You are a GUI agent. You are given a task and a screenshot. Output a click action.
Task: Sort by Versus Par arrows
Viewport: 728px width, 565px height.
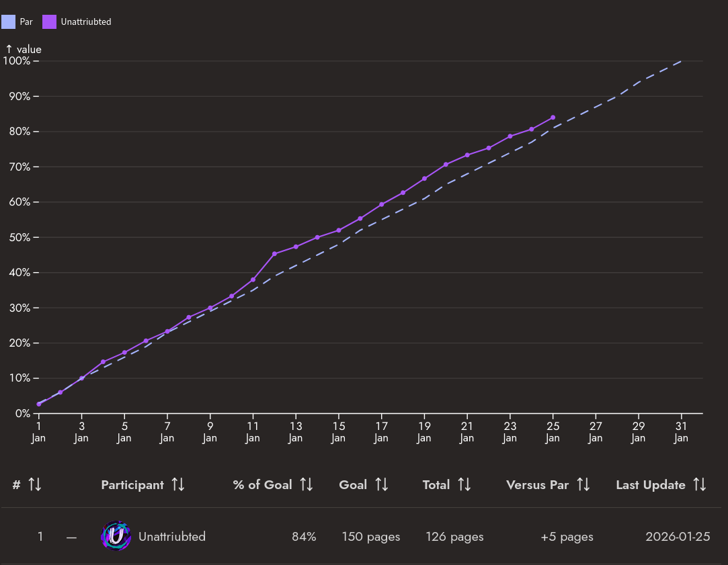point(583,485)
